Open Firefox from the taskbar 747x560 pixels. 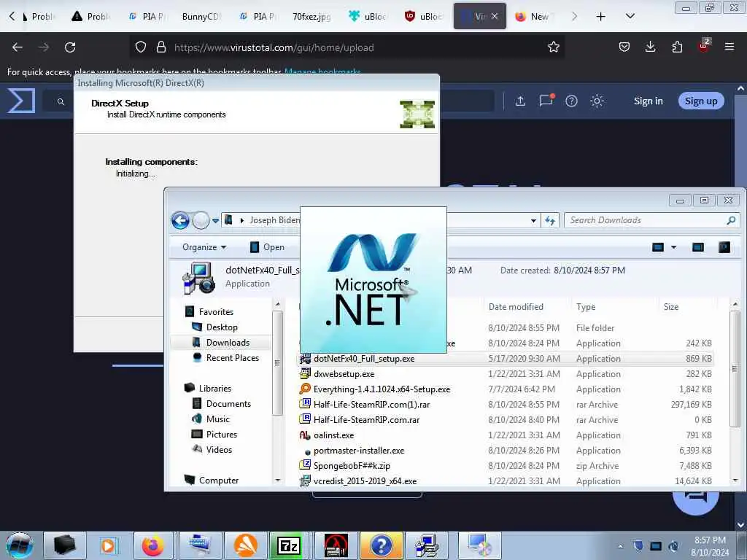pos(152,545)
